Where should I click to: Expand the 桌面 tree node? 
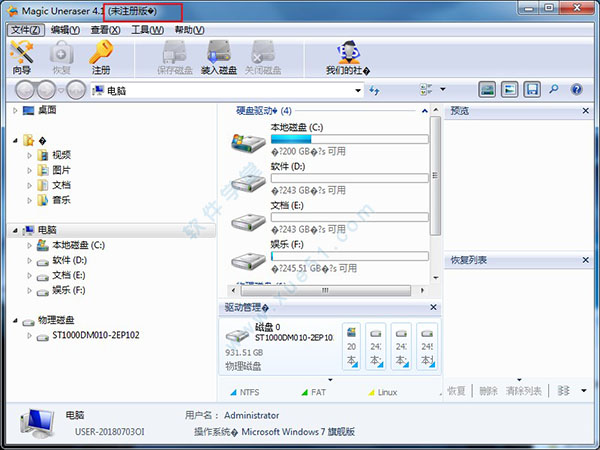15,111
